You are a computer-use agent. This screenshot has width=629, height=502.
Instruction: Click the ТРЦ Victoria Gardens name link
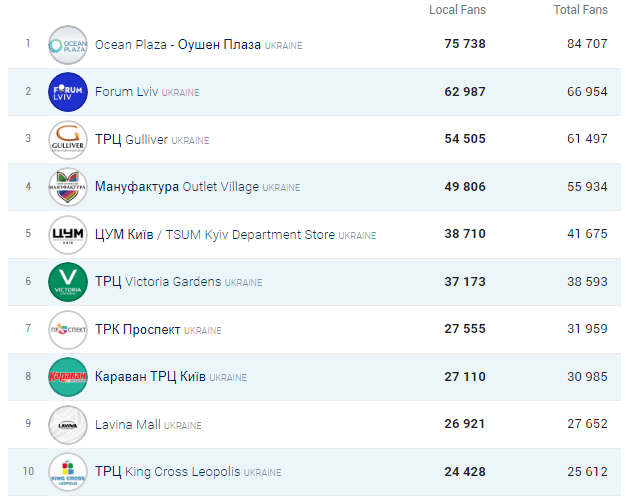point(158,282)
